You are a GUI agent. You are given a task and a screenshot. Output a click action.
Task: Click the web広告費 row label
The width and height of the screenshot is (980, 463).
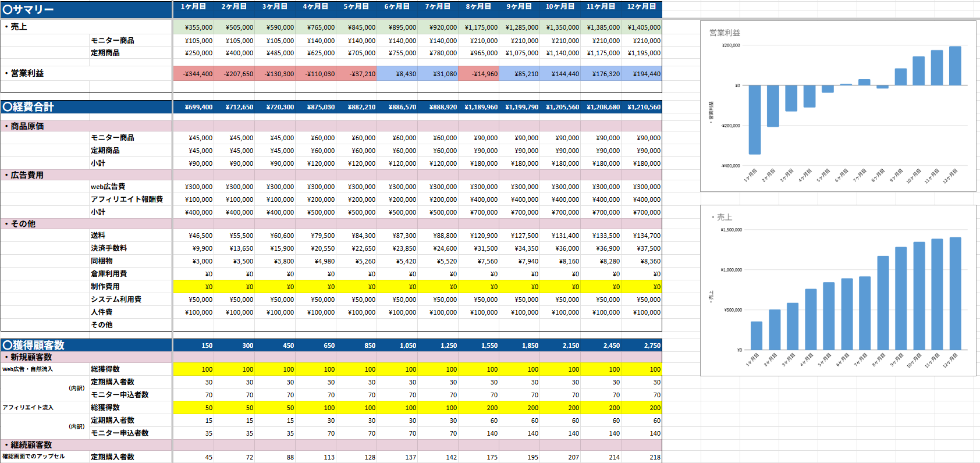click(108, 187)
